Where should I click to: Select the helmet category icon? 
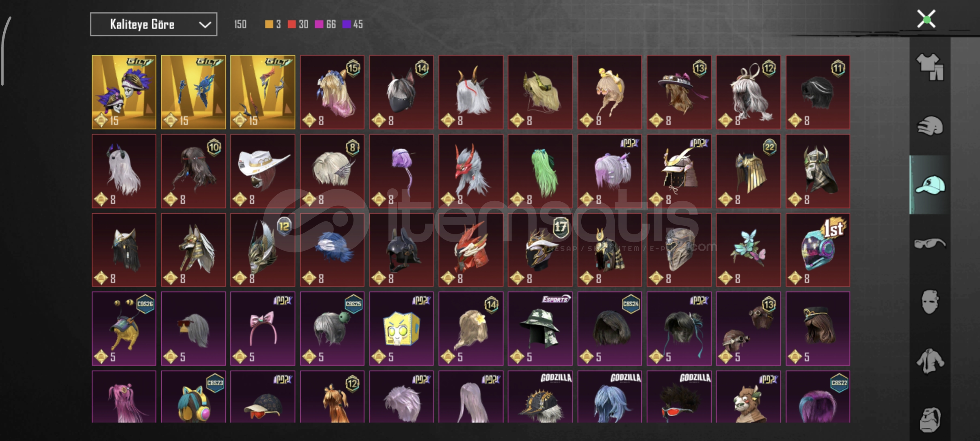pyautogui.click(x=930, y=126)
